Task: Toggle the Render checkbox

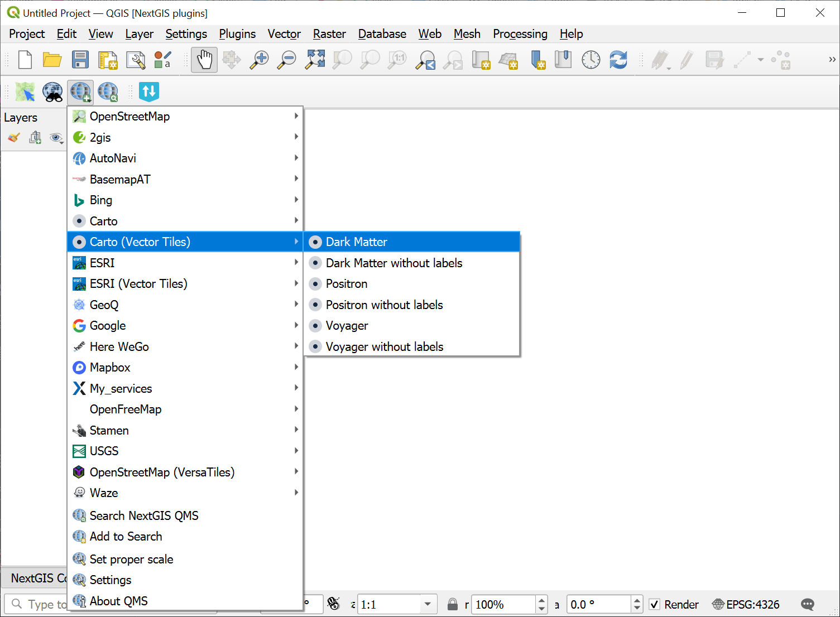Action: tap(655, 604)
